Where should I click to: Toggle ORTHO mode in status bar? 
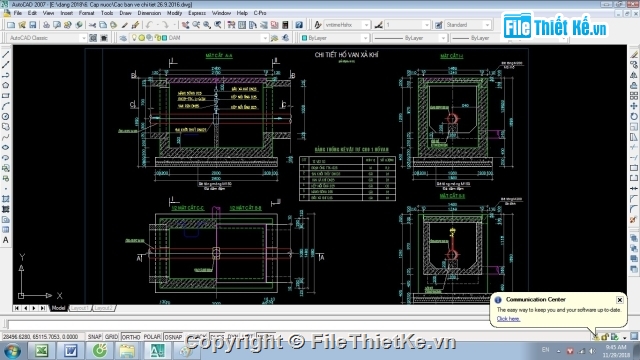131,337
